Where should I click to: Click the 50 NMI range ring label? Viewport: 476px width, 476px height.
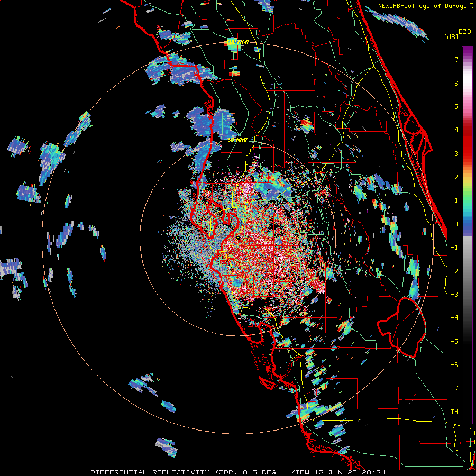coord(237,140)
